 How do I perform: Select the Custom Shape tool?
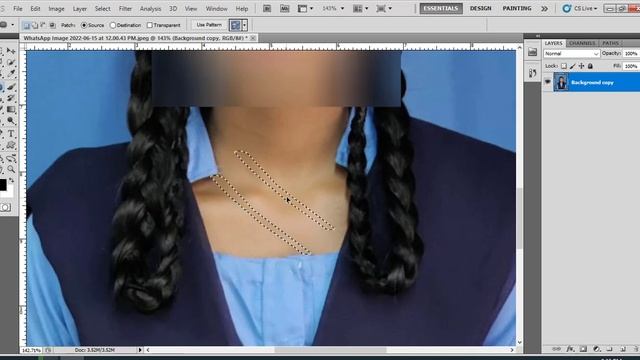tap(11, 145)
